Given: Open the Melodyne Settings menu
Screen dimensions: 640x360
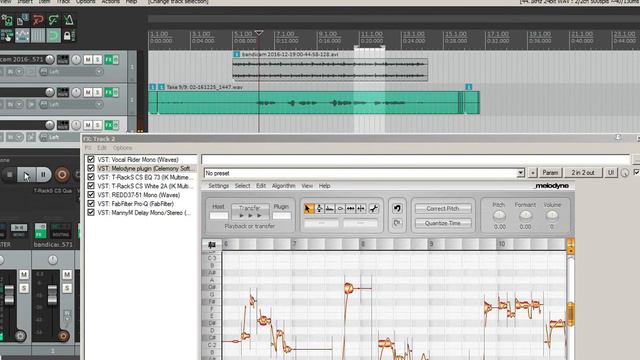Looking at the screenshot, I should coord(218,186).
